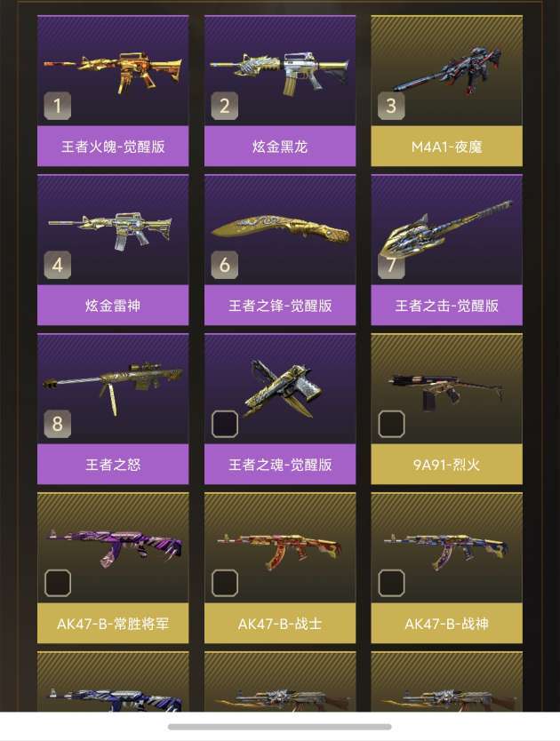Check the empty box on AK47-B-战神
The height and width of the screenshot is (741, 560).
tap(392, 583)
